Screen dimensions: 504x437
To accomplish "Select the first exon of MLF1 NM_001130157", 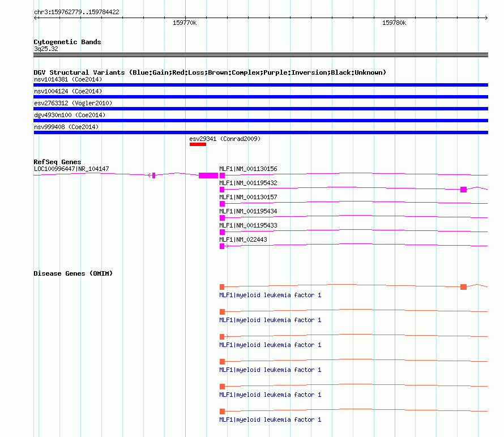I will [222, 204].
